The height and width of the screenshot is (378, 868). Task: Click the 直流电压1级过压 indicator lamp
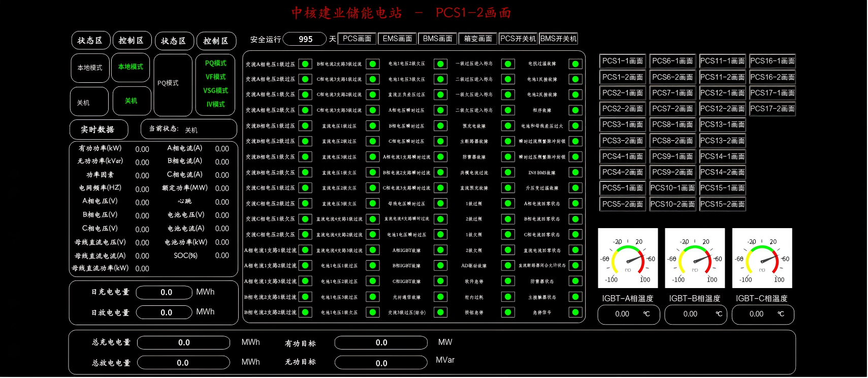coord(373,126)
